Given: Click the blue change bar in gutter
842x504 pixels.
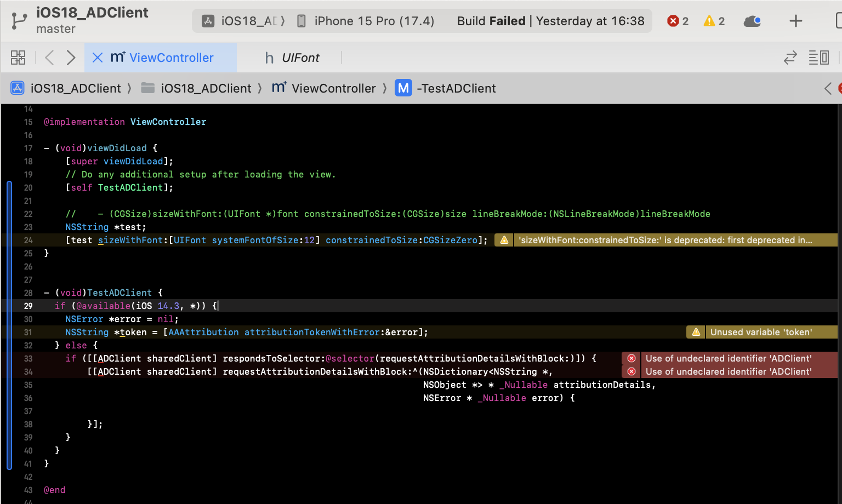Looking at the screenshot, I should tap(9, 325).
